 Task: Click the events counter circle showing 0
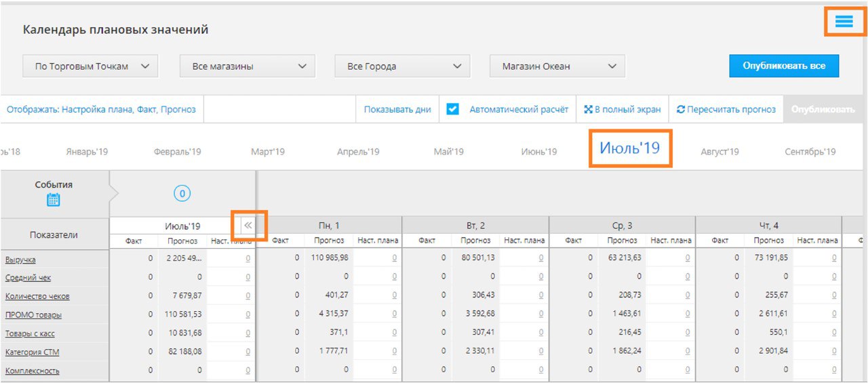[182, 194]
